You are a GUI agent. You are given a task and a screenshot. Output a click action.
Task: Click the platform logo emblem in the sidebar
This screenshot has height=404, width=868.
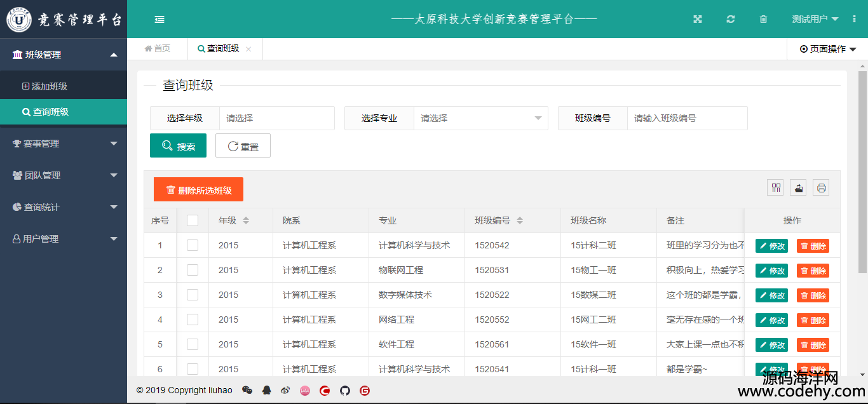point(19,20)
